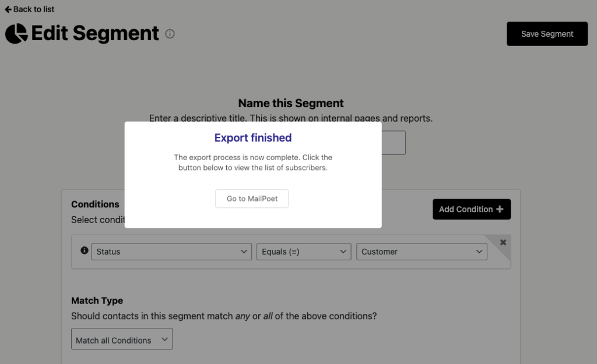Click the plus icon on Add Condition
The image size is (597, 364).
(500, 209)
